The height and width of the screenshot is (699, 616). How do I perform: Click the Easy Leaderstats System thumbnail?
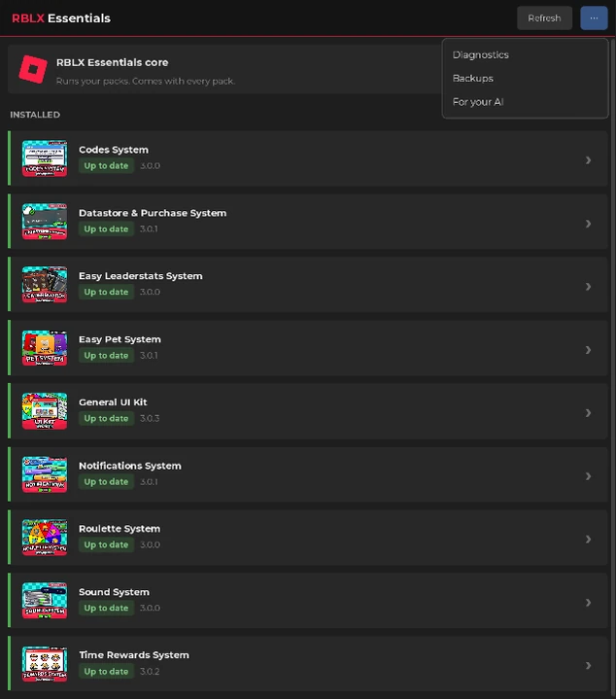pos(45,285)
